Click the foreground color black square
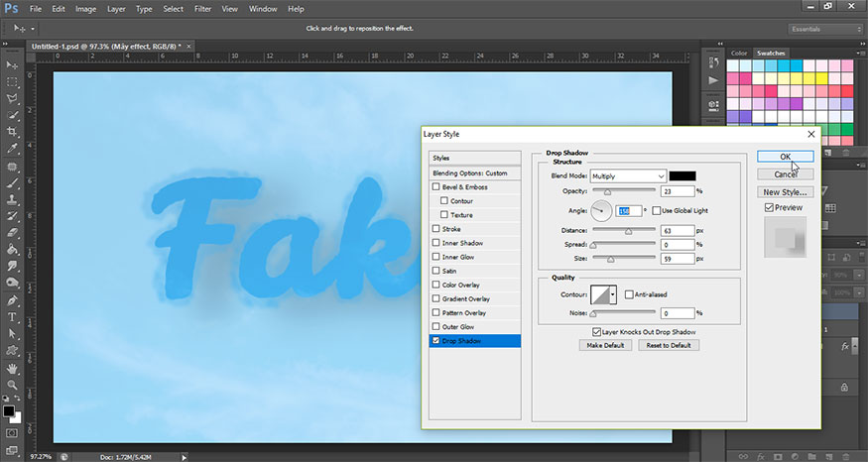 (8, 411)
